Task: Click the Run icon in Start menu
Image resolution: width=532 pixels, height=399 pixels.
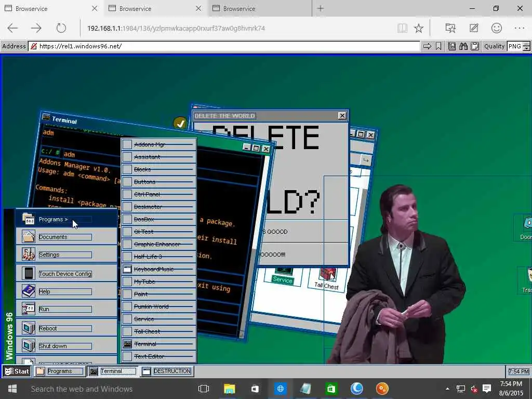Action: [x=28, y=309]
